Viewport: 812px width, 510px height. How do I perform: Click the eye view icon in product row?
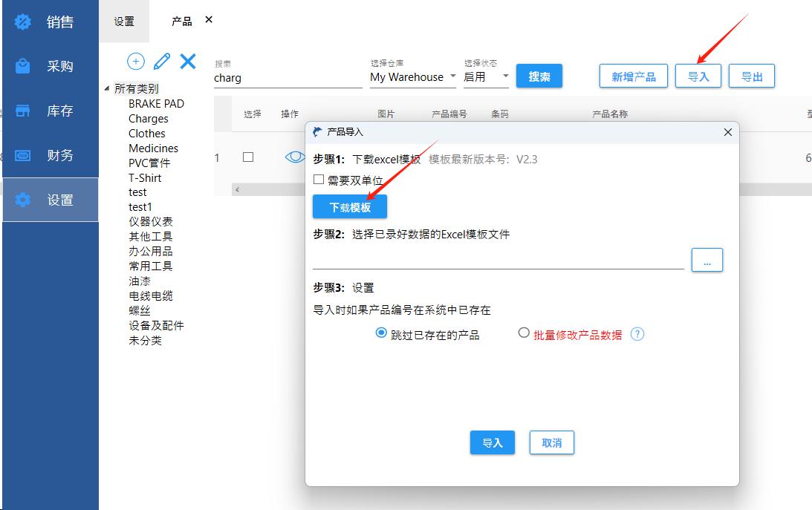(x=295, y=157)
